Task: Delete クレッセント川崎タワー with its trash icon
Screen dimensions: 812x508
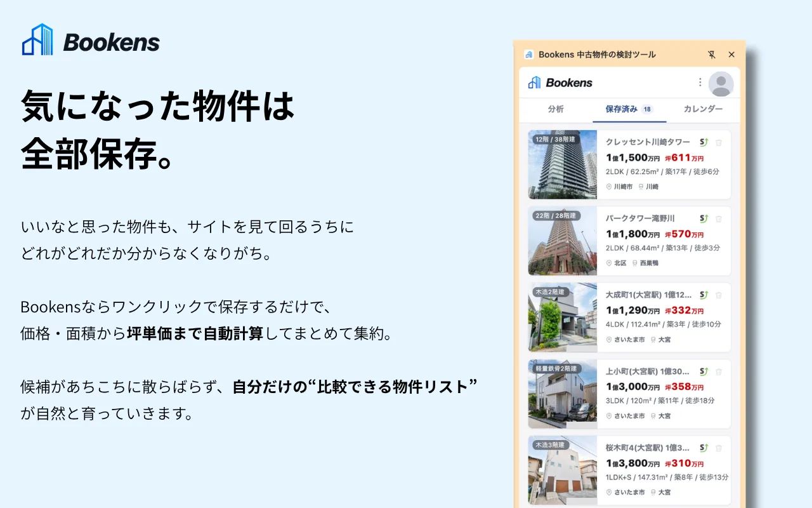Action: tap(719, 142)
